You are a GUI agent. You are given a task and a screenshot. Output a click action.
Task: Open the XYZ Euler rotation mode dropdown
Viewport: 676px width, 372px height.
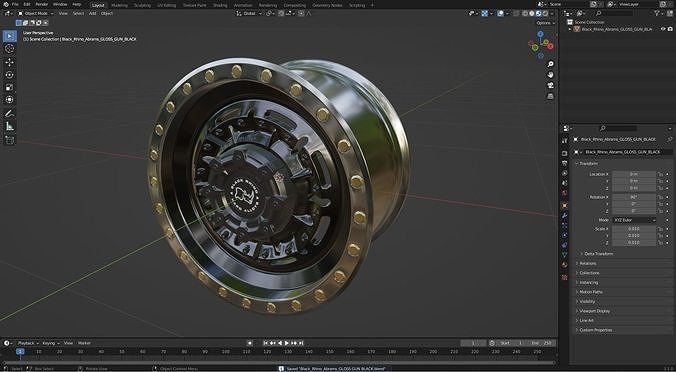click(634, 220)
